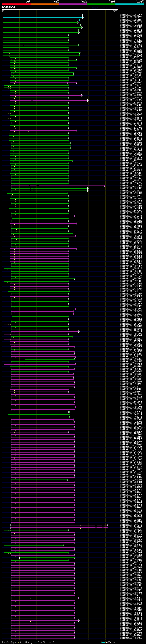Select the UniRef100_B9R7C8 label
Screen dimensions: 146x644
(131, 359)
